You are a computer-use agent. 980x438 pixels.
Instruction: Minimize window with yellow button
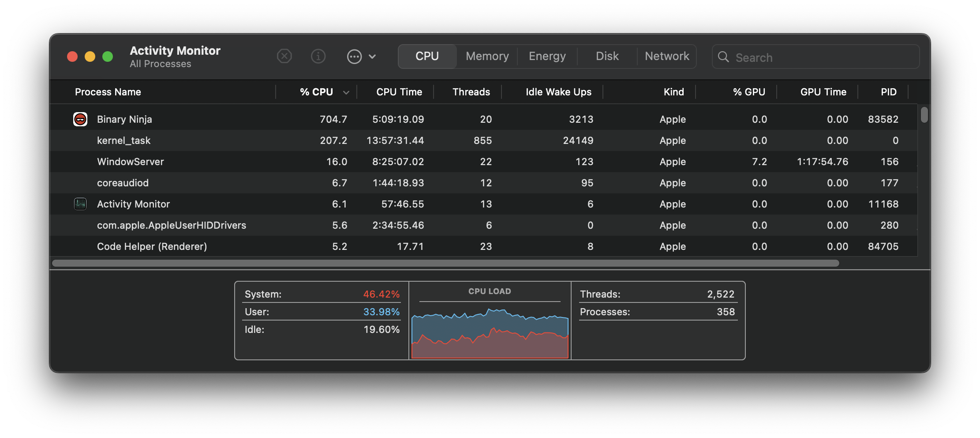tap(90, 57)
